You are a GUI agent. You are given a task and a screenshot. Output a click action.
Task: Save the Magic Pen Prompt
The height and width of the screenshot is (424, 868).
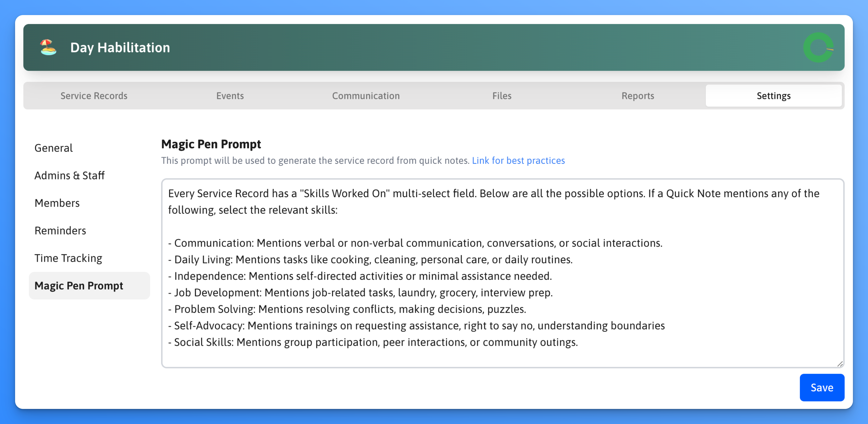point(822,387)
